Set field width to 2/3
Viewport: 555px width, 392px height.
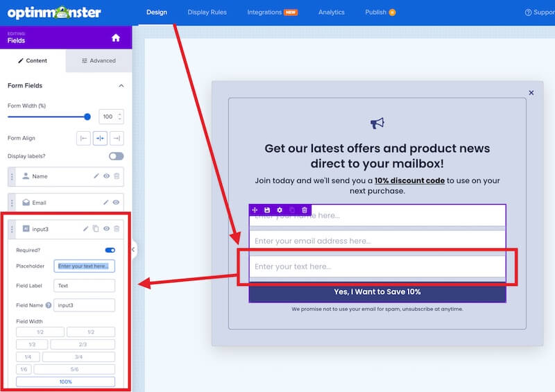point(83,344)
